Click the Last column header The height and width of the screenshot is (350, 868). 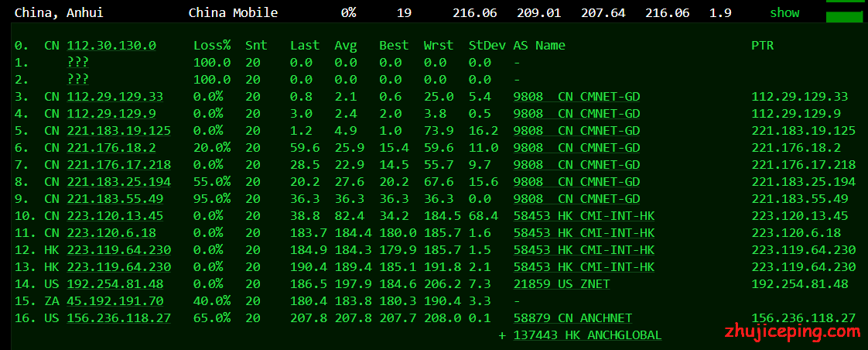click(305, 46)
